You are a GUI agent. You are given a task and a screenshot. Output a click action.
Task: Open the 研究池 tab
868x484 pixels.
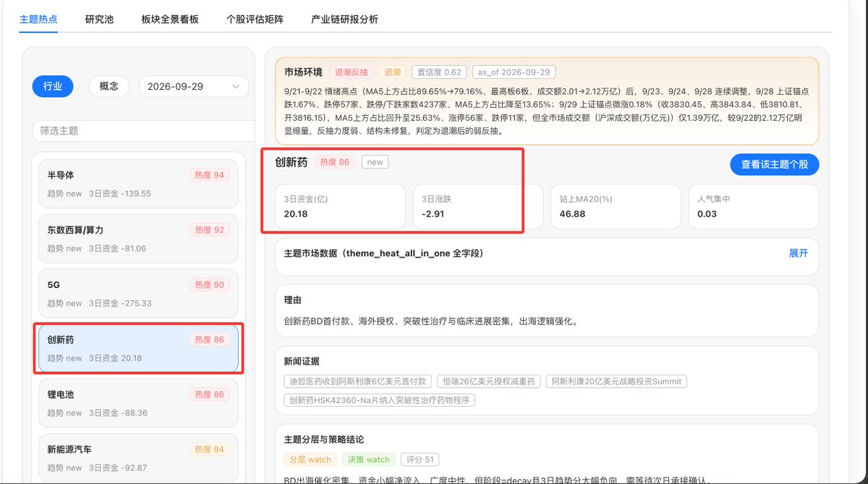coord(99,20)
